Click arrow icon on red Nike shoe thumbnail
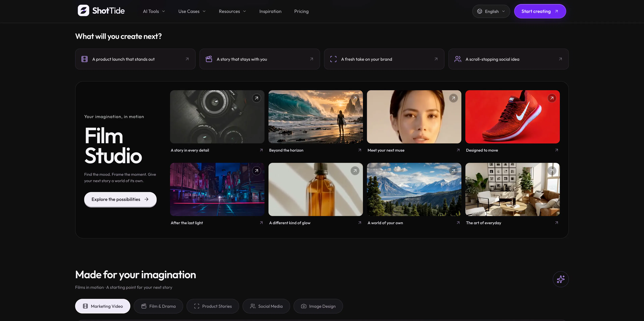Viewport: 644px width, 321px height. tap(552, 98)
